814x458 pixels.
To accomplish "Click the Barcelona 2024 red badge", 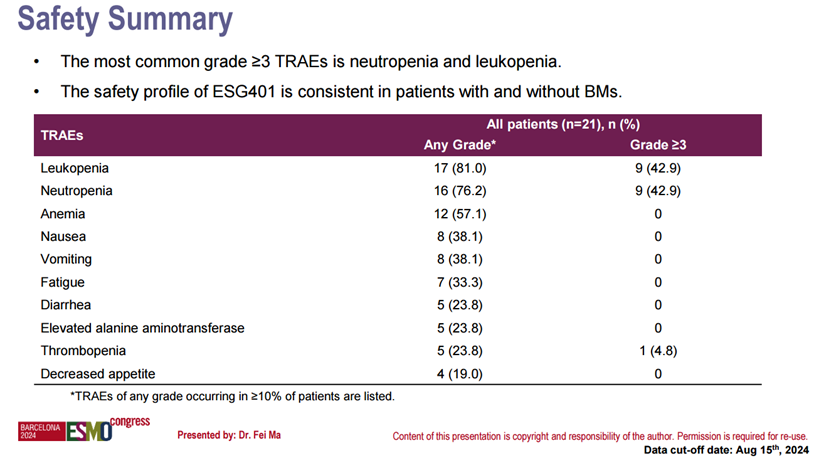I will (x=42, y=432).
